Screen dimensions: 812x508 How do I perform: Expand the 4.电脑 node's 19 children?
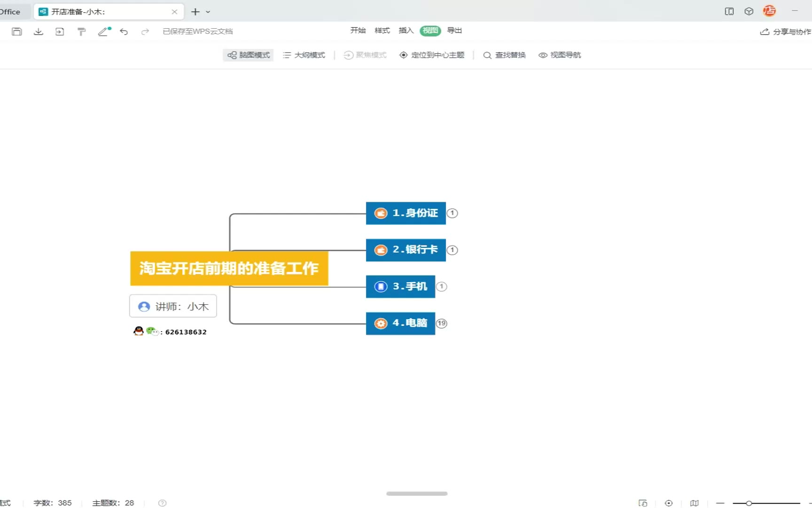coord(441,323)
